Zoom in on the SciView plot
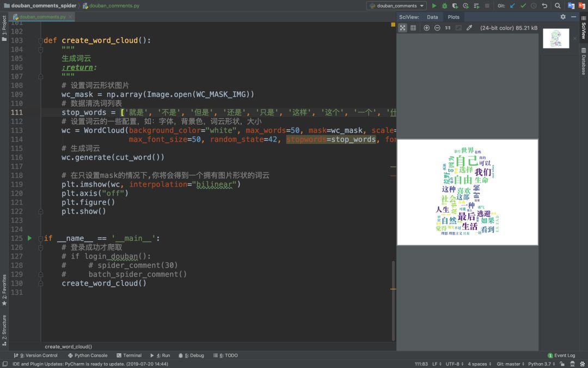Screen dimensions: 588x368 point(427,28)
